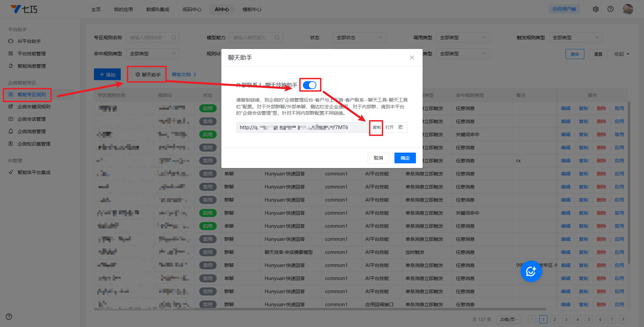Open the 调用类型 dropdown
This screenshot has height=327, width=644.
pyautogui.click(x=463, y=38)
